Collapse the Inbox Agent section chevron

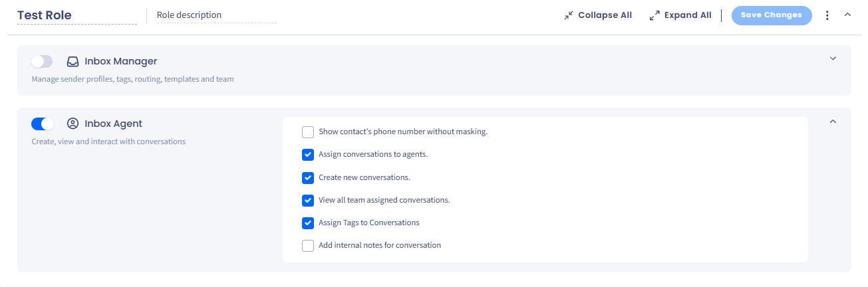tap(833, 122)
